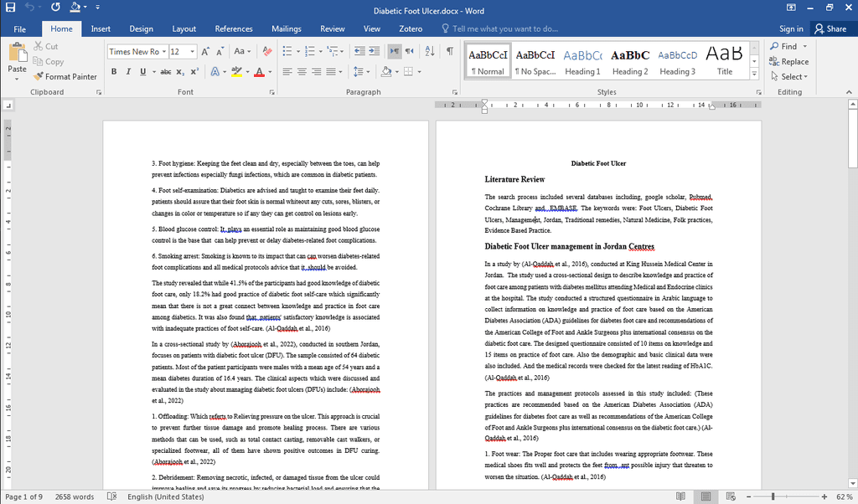Viewport: 858px width, 504px height.
Task: Apply superscript formatting
Action: (194, 72)
